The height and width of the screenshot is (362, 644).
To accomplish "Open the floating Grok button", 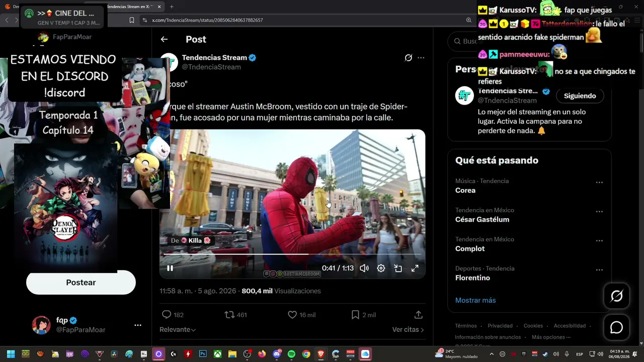I will pyautogui.click(x=617, y=296).
